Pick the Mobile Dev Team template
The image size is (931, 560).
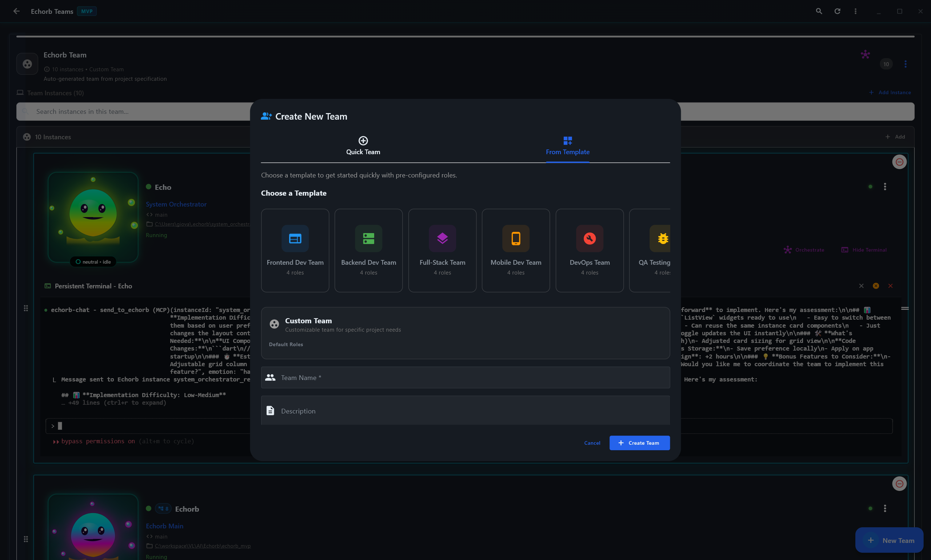pyautogui.click(x=515, y=250)
